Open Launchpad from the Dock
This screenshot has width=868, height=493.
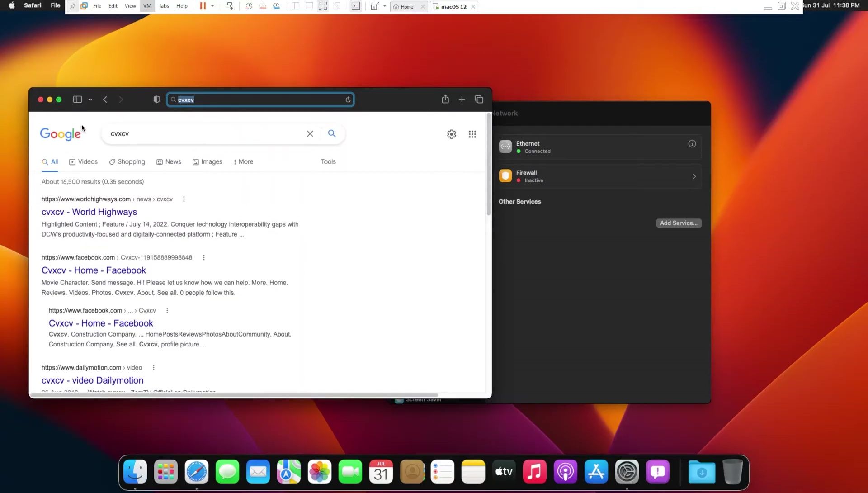tap(166, 472)
